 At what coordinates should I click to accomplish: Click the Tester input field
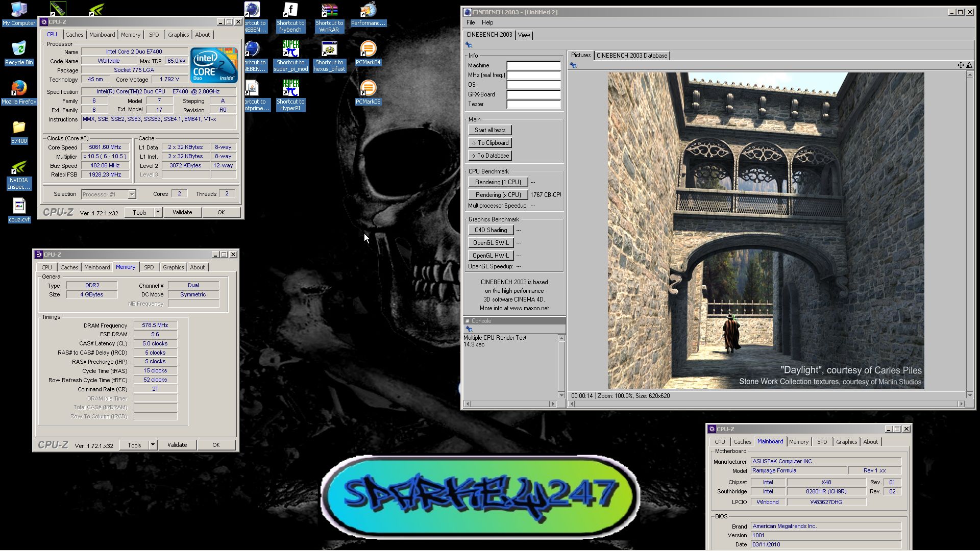tap(533, 104)
